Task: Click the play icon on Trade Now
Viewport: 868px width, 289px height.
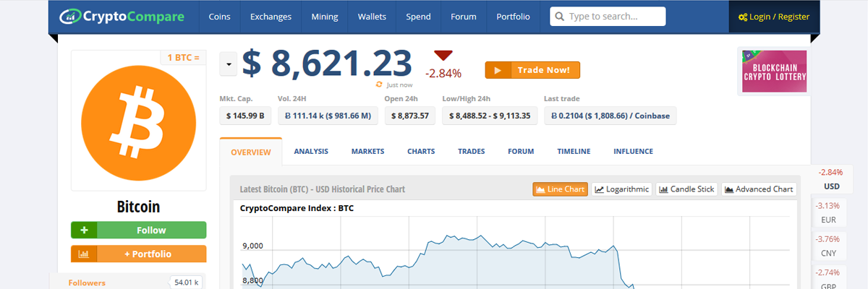Action: (498, 70)
